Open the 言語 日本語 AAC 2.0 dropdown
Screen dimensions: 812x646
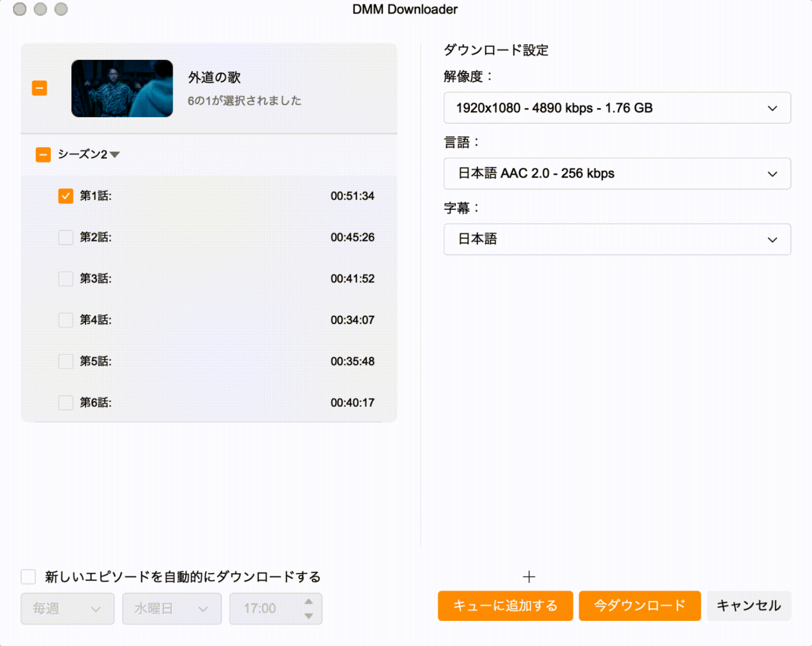tap(617, 173)
